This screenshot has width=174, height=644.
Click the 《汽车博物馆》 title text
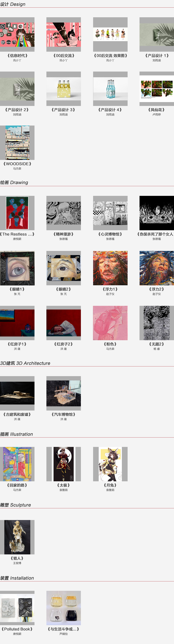click(x=63, y=415)
